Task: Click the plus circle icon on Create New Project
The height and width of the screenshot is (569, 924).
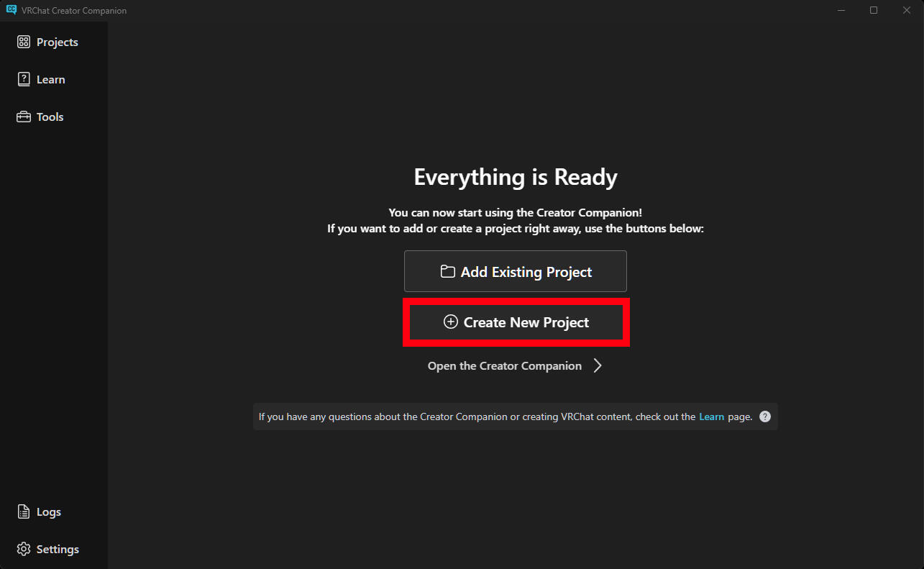Action: click(451, 322)
